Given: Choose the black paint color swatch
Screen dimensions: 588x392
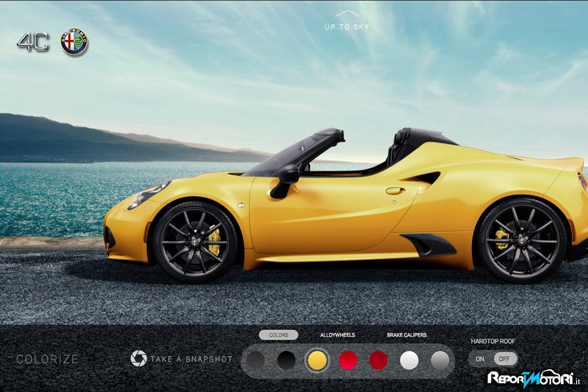Looking at the screenshot, I should point(287,360).
